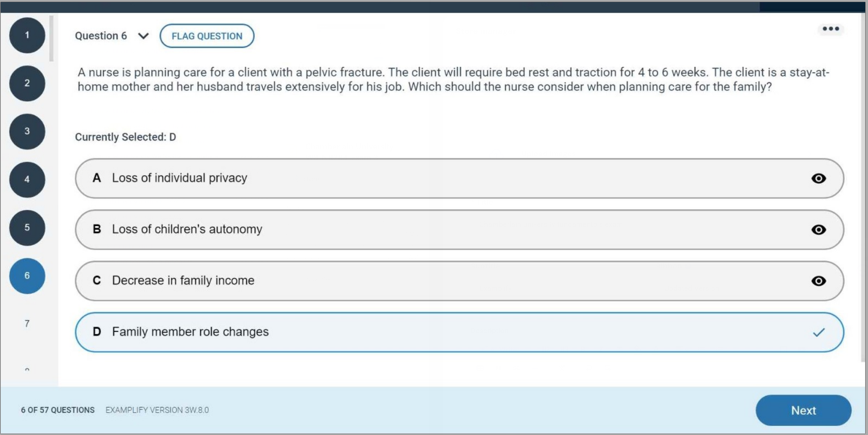Viewport: 868px width, 435px height.
Task: Go to question 5 in the sidebar
Action: point(27,227)
